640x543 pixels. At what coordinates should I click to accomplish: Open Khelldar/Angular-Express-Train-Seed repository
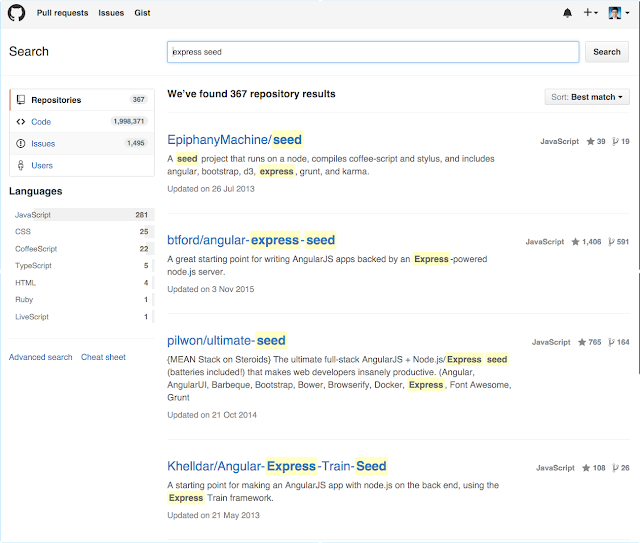[277, 466]
